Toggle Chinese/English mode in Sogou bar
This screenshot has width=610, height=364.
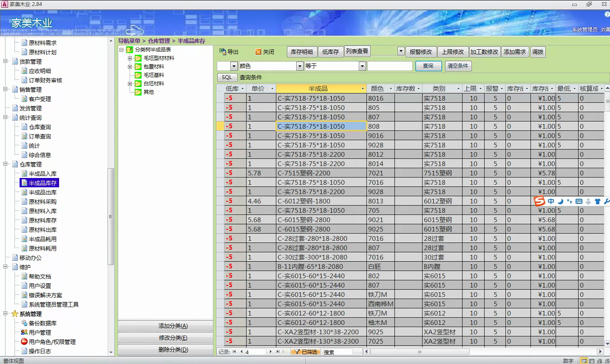(551, 201)
